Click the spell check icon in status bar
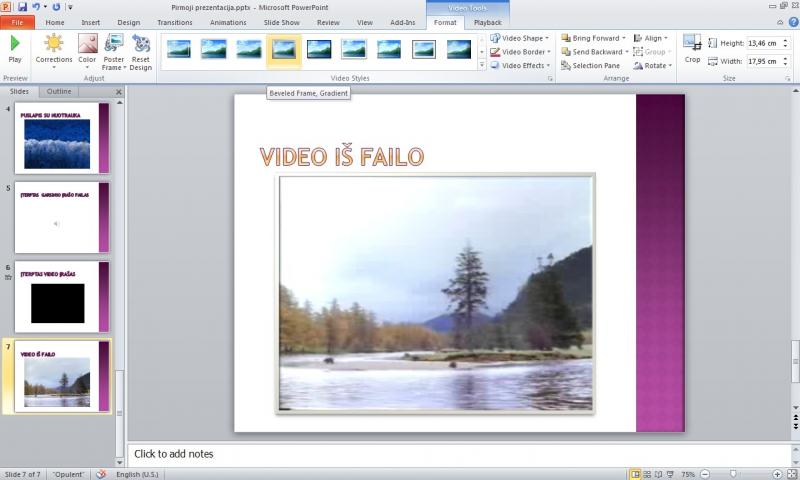Screen dimensions: 800x480 pyautogui.click(x=101, y=474)
